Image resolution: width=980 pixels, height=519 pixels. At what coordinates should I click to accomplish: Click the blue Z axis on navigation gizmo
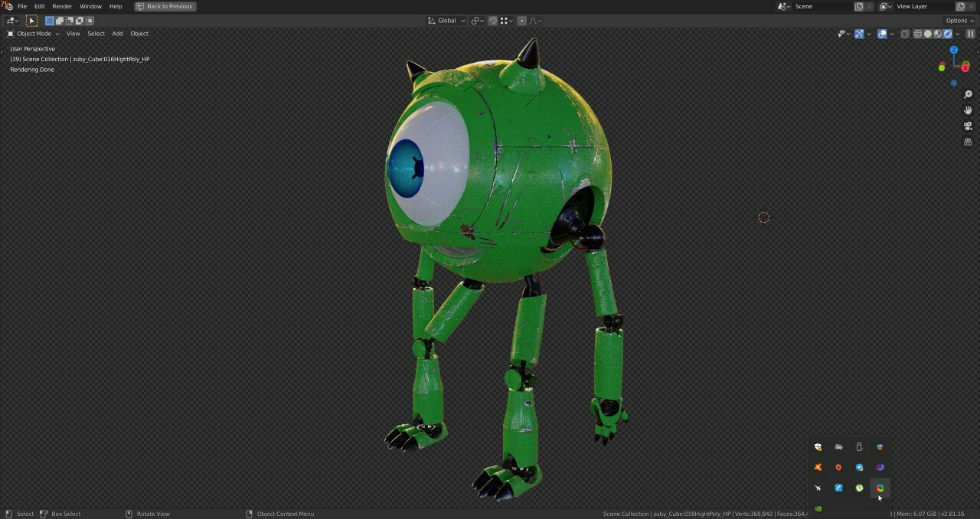pyautogui.click(x=954, y=50)
